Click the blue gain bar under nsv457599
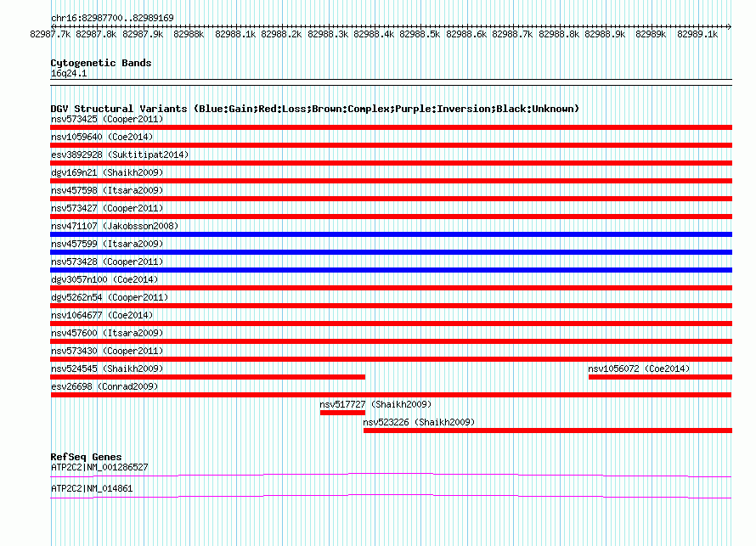The width and height of the screenshot is (756, 546). [x=391, y=252]
